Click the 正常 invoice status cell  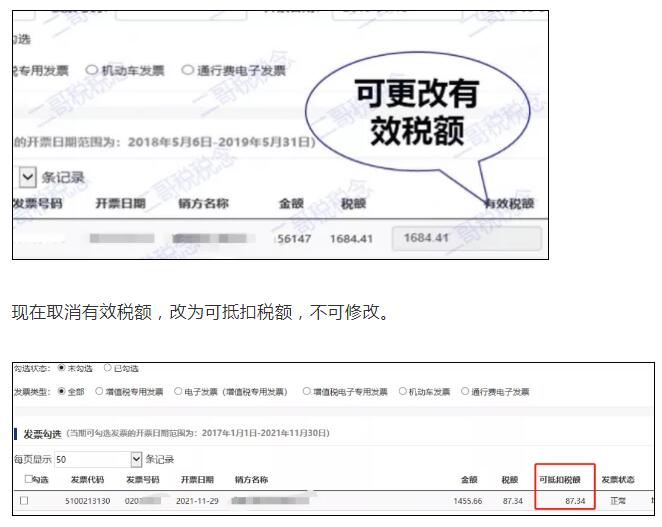tap(618, 501)
